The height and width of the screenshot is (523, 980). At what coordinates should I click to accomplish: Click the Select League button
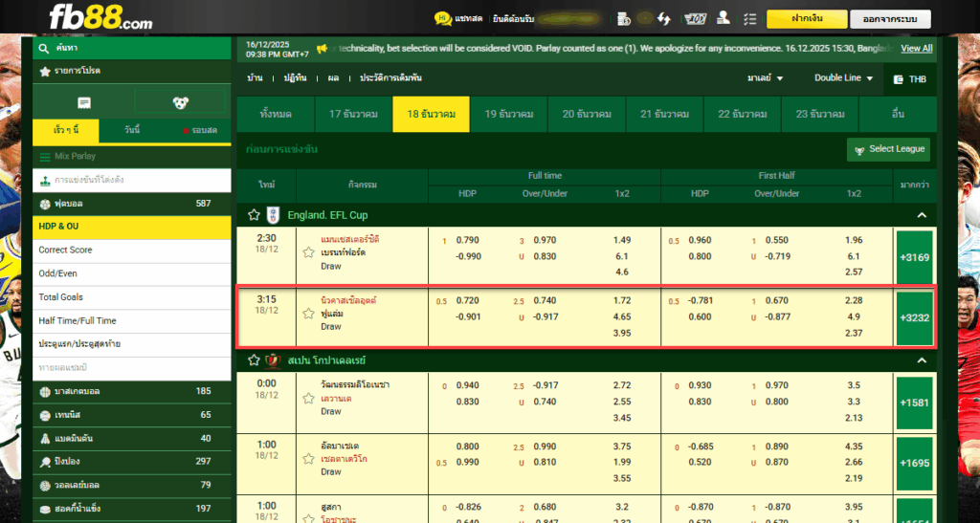pos(889,149)
